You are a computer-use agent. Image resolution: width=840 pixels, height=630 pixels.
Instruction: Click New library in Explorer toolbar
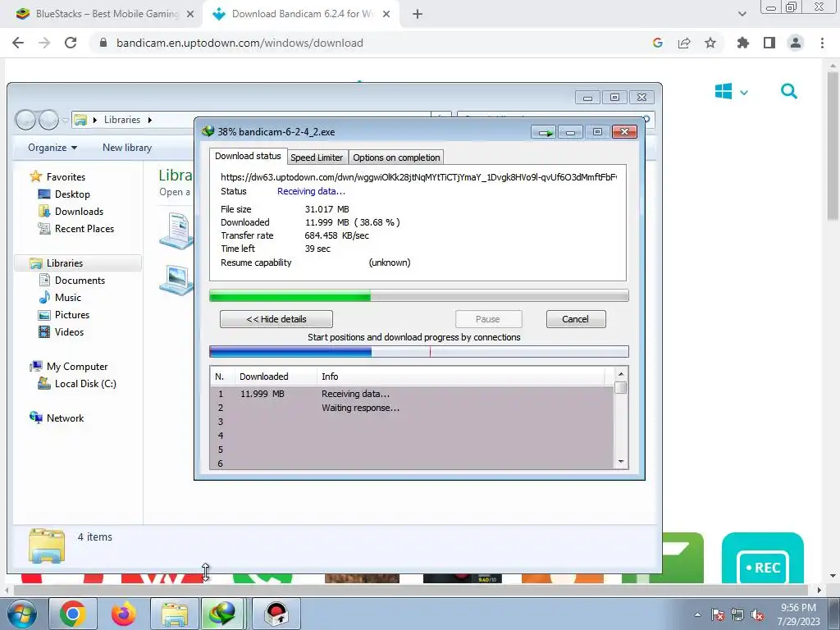pos(127,148)
